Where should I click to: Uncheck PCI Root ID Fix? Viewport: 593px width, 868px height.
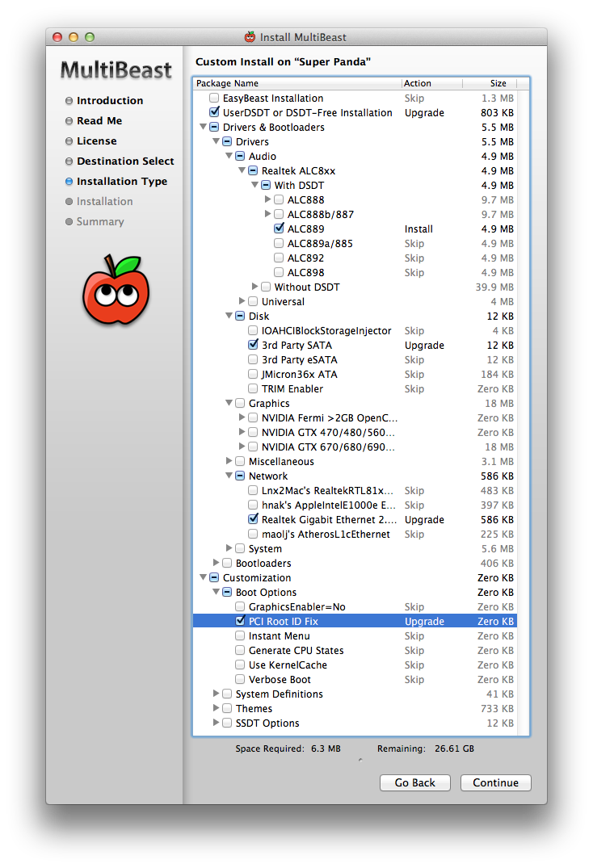pos(240,621)
